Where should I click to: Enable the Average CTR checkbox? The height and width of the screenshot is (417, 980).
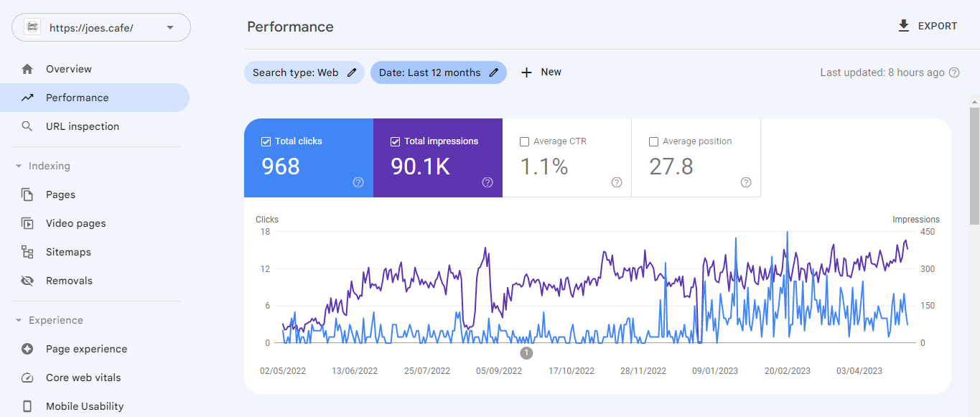click(x=524, y=141)
